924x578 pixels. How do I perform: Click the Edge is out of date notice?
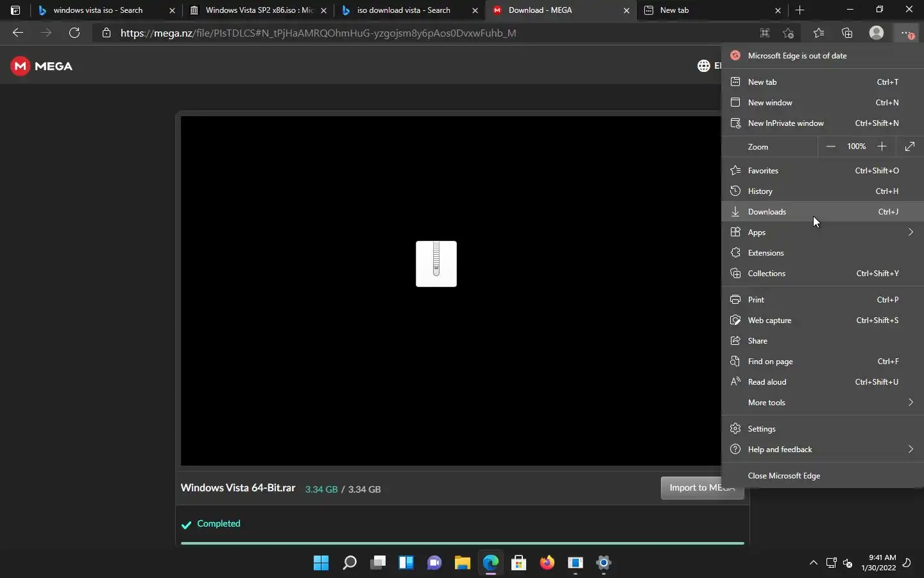(x=823, y=56)
